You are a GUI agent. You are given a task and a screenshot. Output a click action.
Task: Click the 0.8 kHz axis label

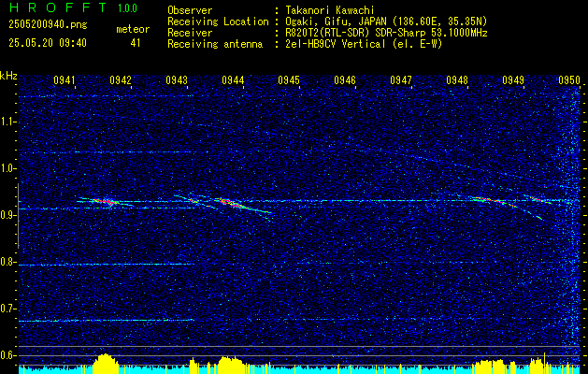pyautogui.click(x=8, y=262)
